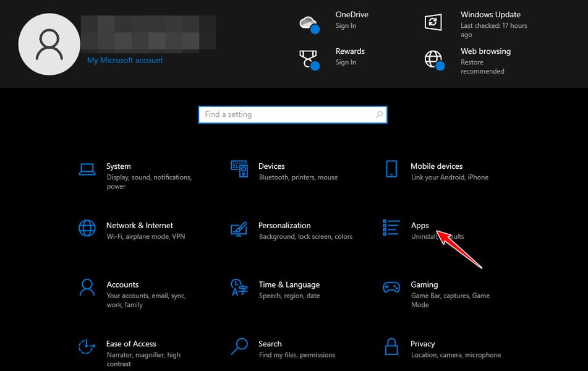The width and height of the screenshot is (588, 371).
Task: Click the Personalization paintbrush icon
Action: (x=239, y=228)
